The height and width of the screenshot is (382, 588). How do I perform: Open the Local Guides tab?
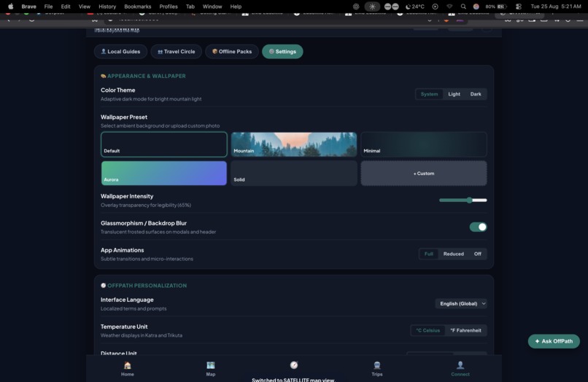click(120, 51)
